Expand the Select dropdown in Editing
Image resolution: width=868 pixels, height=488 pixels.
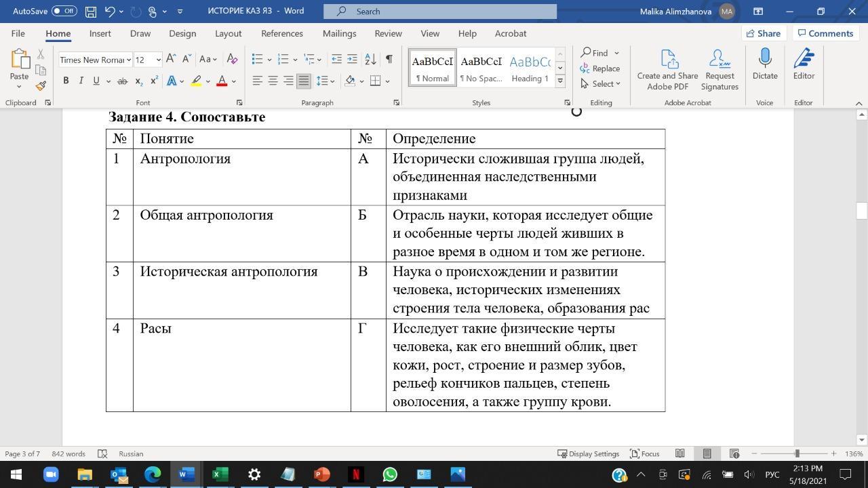point(601,83)
